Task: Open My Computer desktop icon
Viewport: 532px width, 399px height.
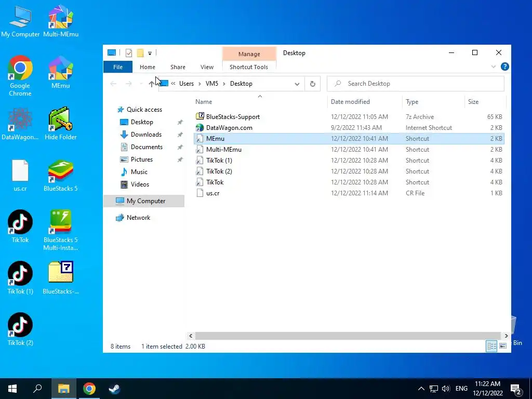Action: 20,21
